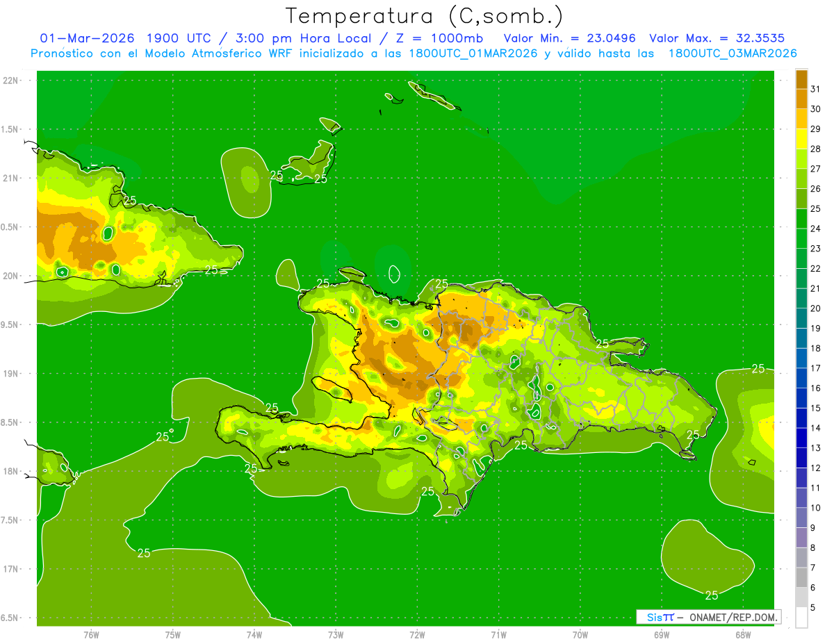
Task: Click the "71W" longitude label
Action: pyautogui.click(x=498, y=635)
